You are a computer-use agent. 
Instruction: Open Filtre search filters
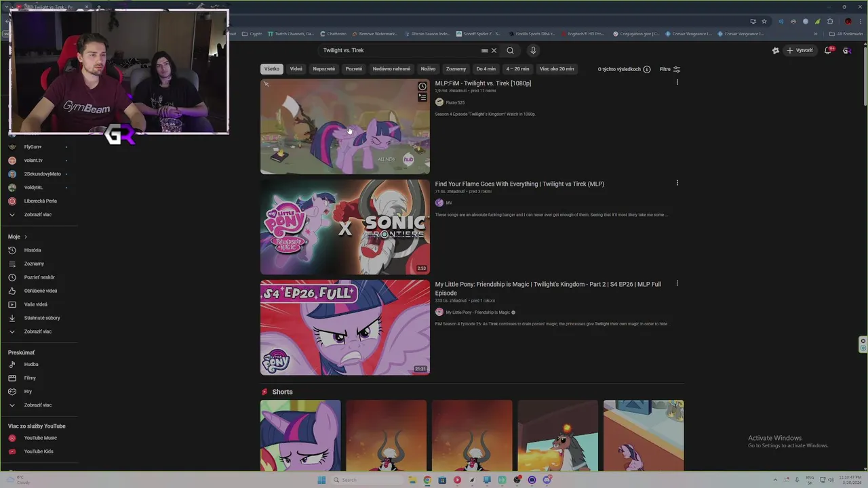670,69
